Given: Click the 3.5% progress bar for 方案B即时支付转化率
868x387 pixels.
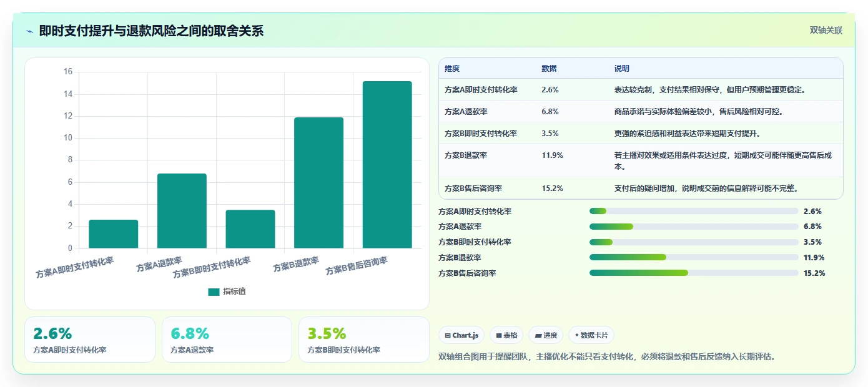Looking at the screenshot, I should (x=694, y=242).
